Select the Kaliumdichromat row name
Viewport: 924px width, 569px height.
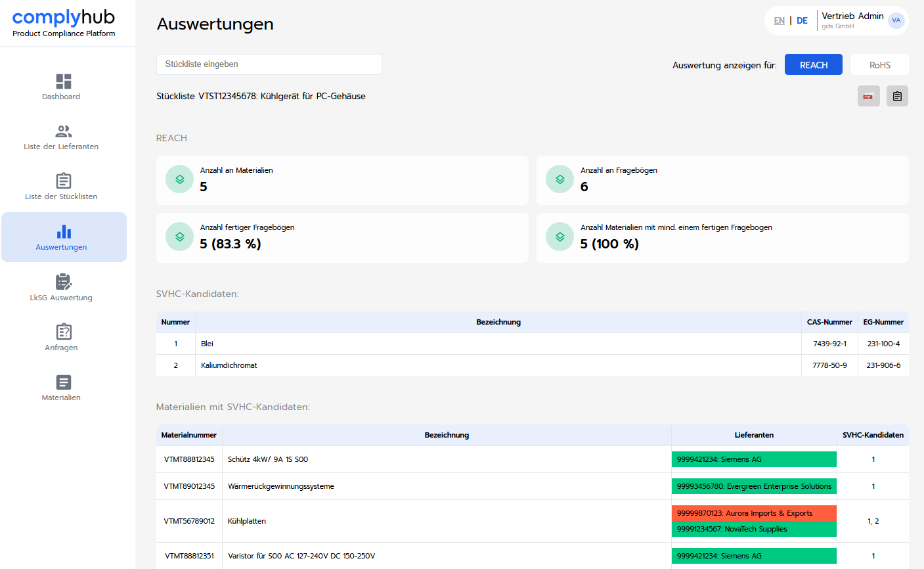[229, 365]
